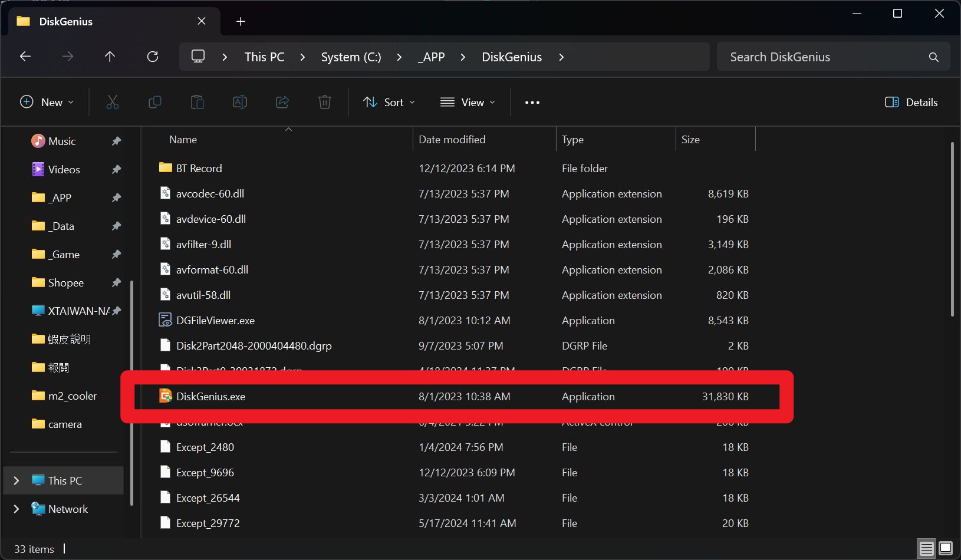Expand Network in navigation pane
This screenshot has width=961, height=560.
(17, 509)
